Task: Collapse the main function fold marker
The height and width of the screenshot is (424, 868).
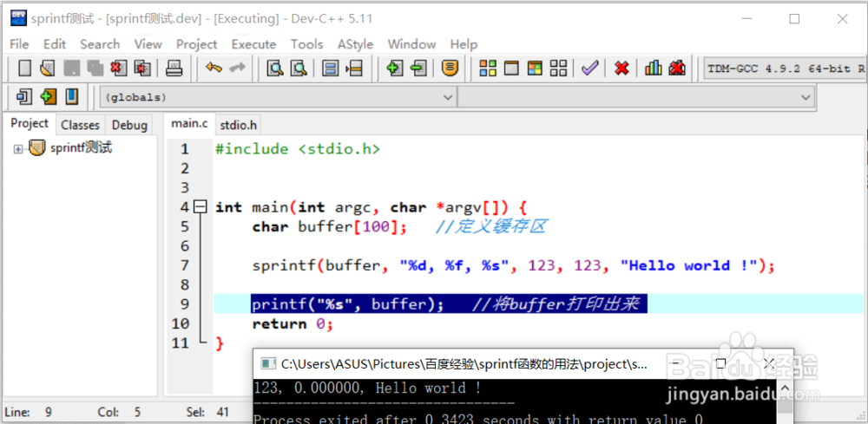Action: point(201,207)
